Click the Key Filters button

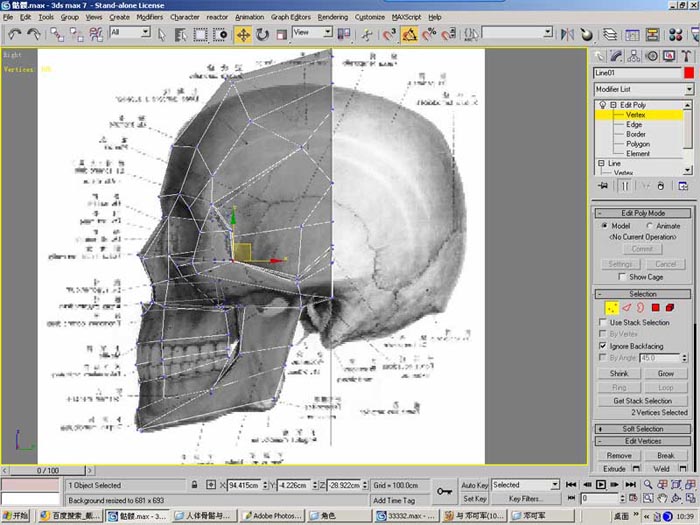tap(525, 499)
